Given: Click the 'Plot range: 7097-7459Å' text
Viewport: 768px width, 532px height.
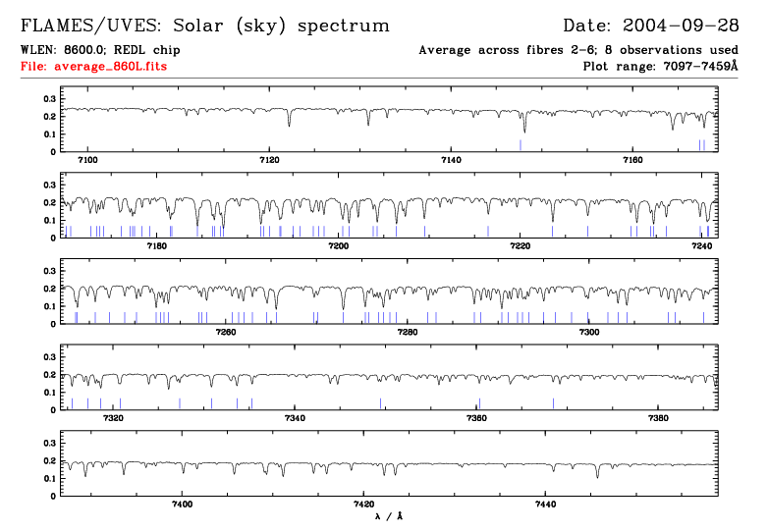Looking at the screenshot, I should coord(660,66).
